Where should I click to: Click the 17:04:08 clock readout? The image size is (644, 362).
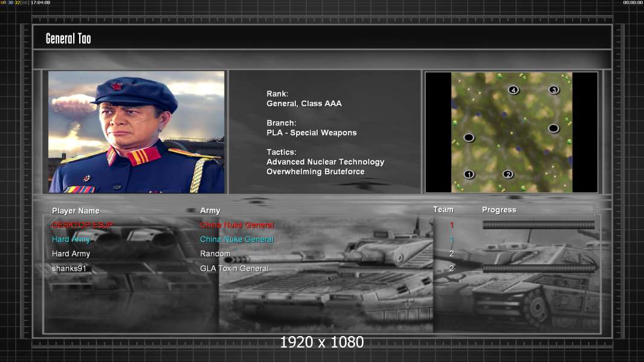point(40,2)
